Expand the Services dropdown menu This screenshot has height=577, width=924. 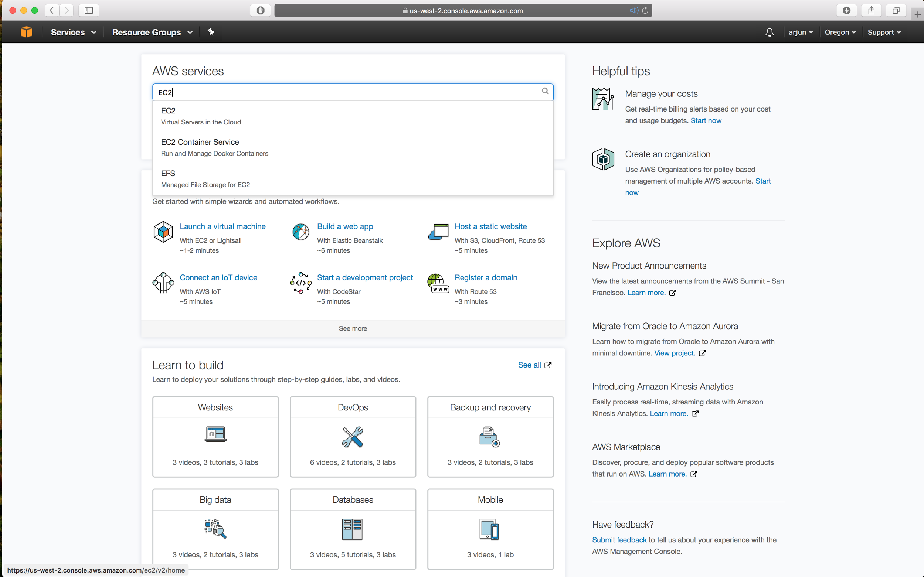(x=73, y=32)
